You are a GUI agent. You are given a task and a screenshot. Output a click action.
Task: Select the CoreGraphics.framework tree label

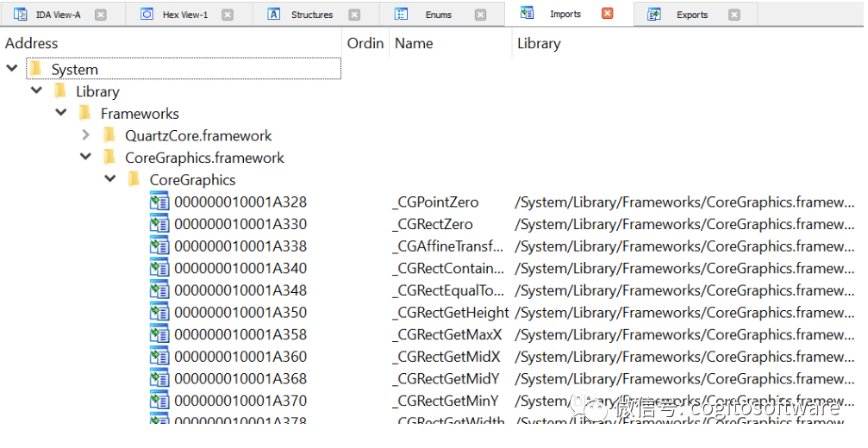coord(204,159)
